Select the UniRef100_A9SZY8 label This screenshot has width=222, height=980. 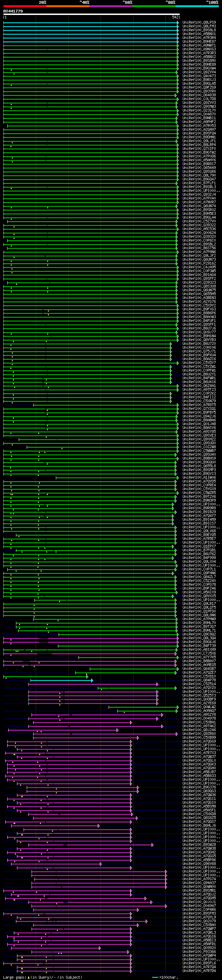pyautogui.click(x=199, y=715)
